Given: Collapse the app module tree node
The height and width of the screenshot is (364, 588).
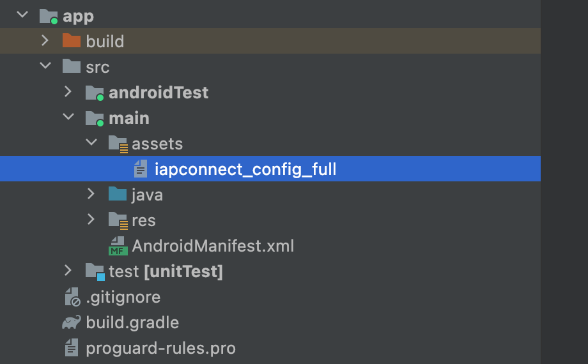Looking at the screenshot, I should pos(22,15).
